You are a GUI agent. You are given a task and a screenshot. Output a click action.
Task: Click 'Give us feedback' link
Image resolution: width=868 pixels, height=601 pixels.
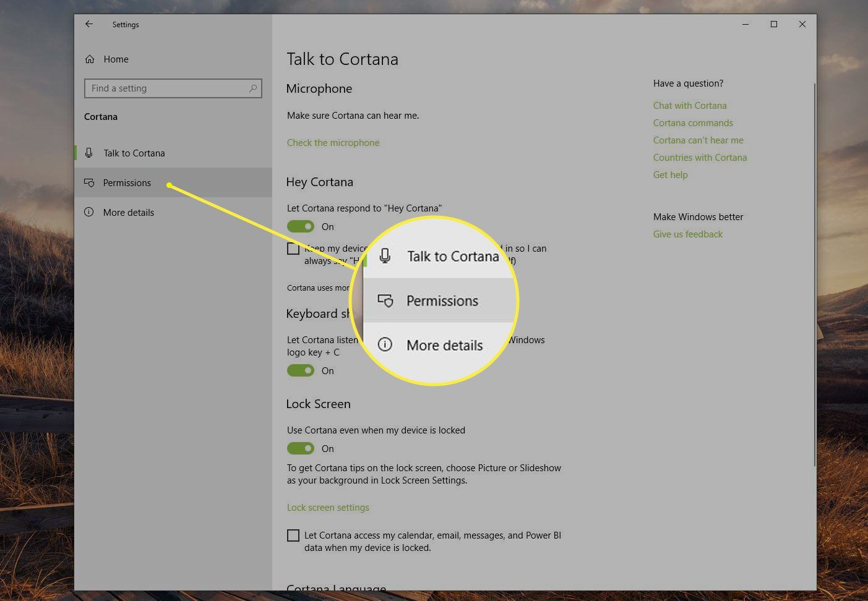coord(687,234)
